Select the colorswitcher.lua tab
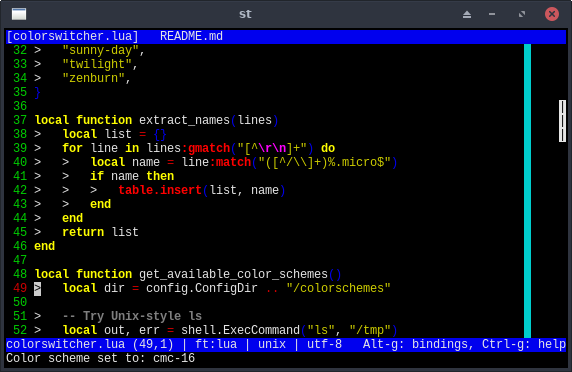The width and height of the screenshot is (572, 372). point(73,36)
